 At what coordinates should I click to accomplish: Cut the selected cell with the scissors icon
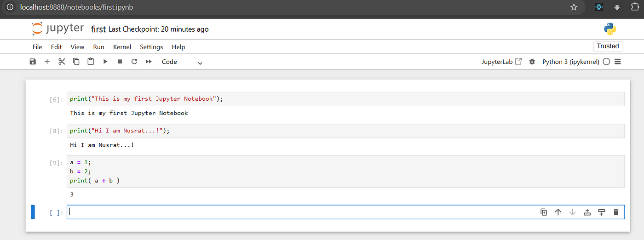tap(62, 62)
